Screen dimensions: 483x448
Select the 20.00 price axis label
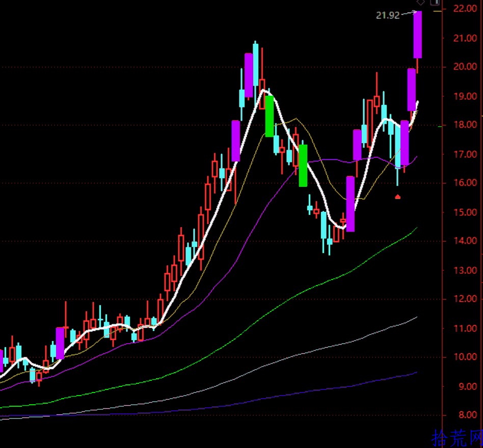[465, 67]
